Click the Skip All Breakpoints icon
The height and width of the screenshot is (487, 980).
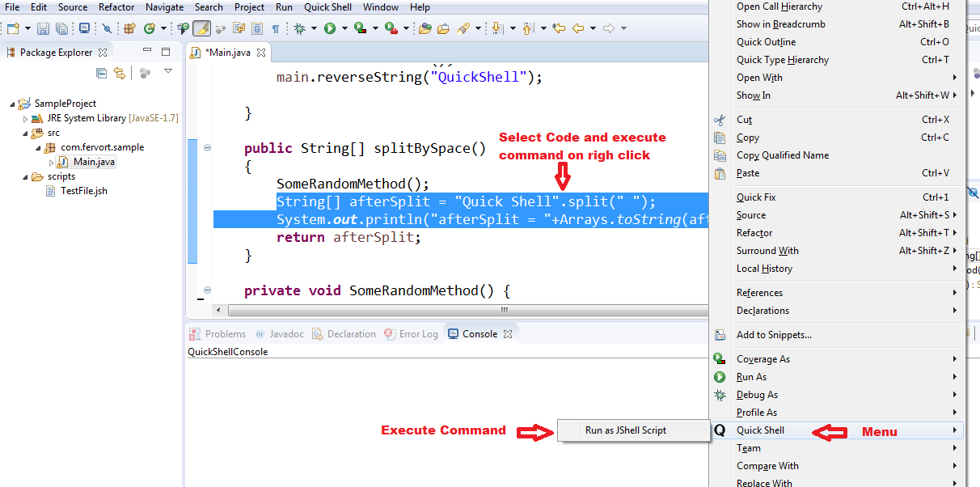pyautogui.click(x=107, y=28)
